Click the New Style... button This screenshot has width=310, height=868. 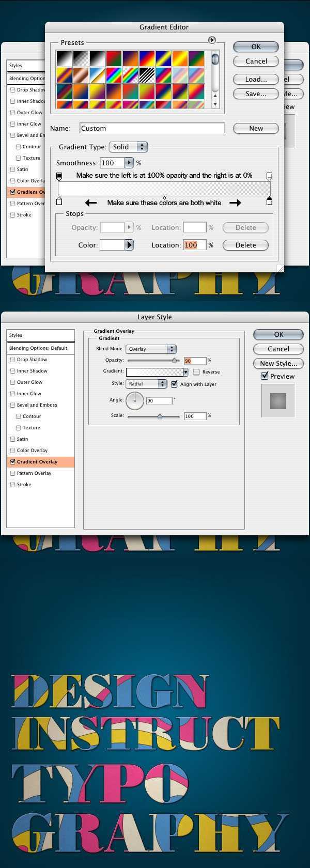coord(278,363)
